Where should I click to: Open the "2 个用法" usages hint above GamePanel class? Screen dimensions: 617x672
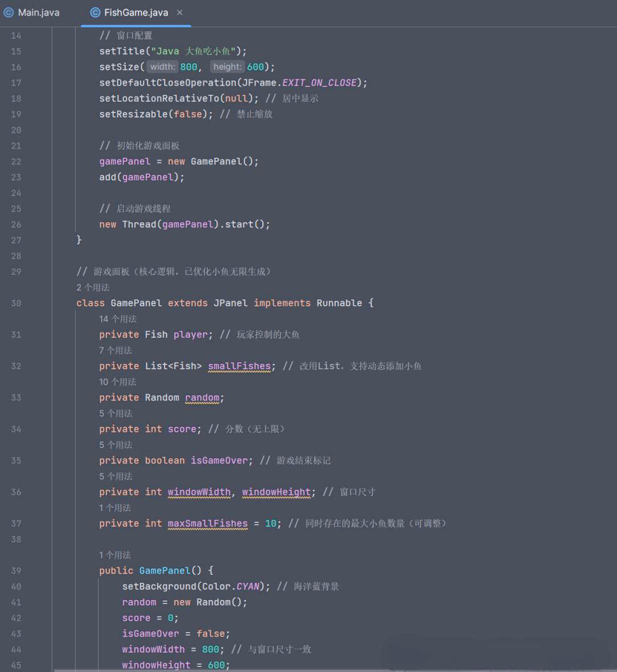[x=93, y=287]
